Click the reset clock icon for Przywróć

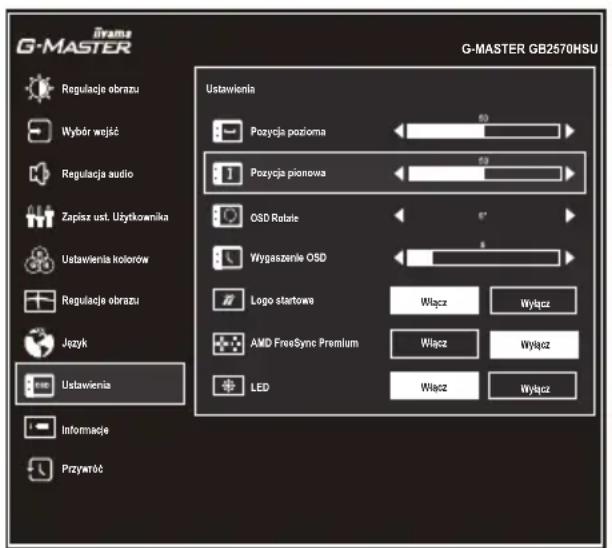coord(39,469)
